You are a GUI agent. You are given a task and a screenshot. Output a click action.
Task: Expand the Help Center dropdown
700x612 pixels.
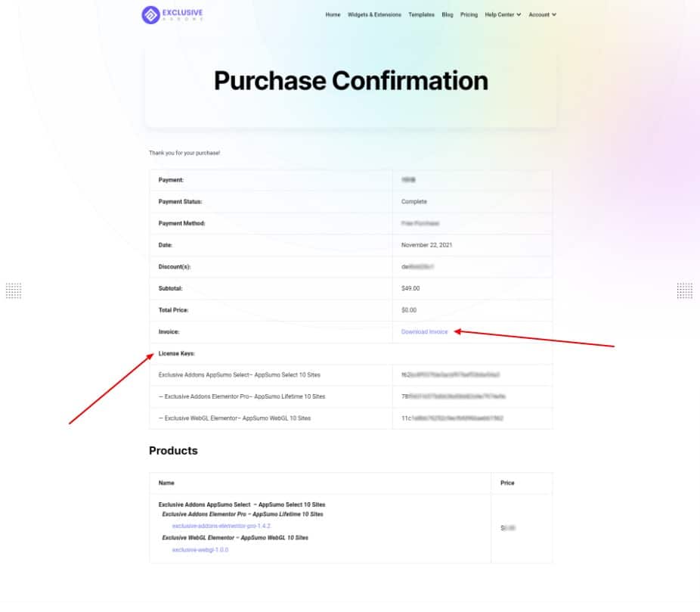(503, 14)
